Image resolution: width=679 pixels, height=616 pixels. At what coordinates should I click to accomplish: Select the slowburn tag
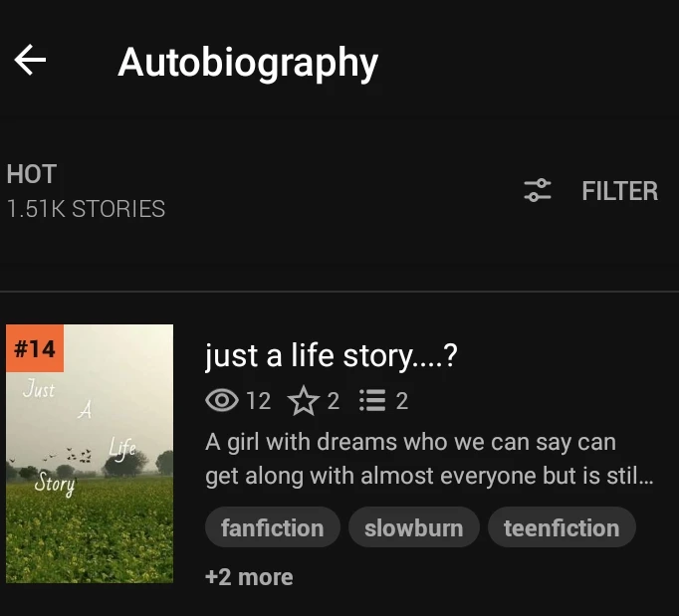coord(413,527)
